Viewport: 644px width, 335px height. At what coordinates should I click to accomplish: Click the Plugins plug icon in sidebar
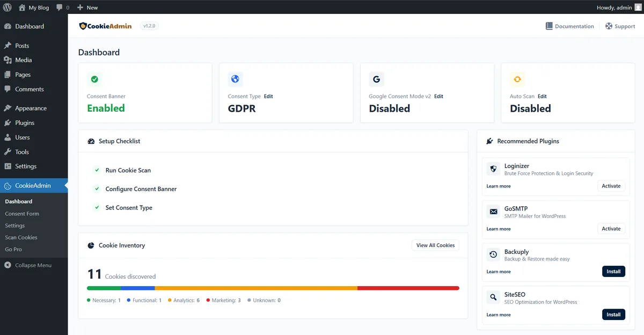[x=8, y=122]
